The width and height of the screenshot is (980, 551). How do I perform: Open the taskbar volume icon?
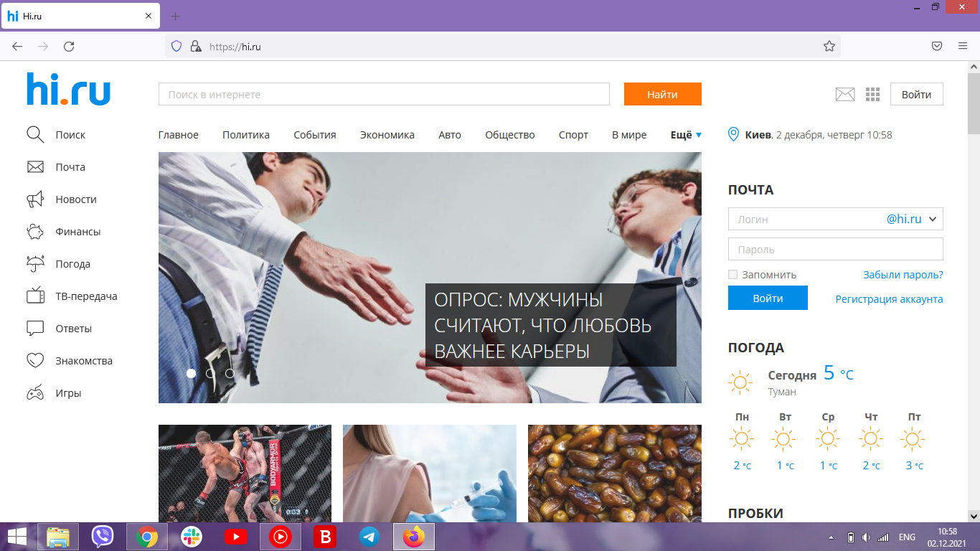coord(866,537)
